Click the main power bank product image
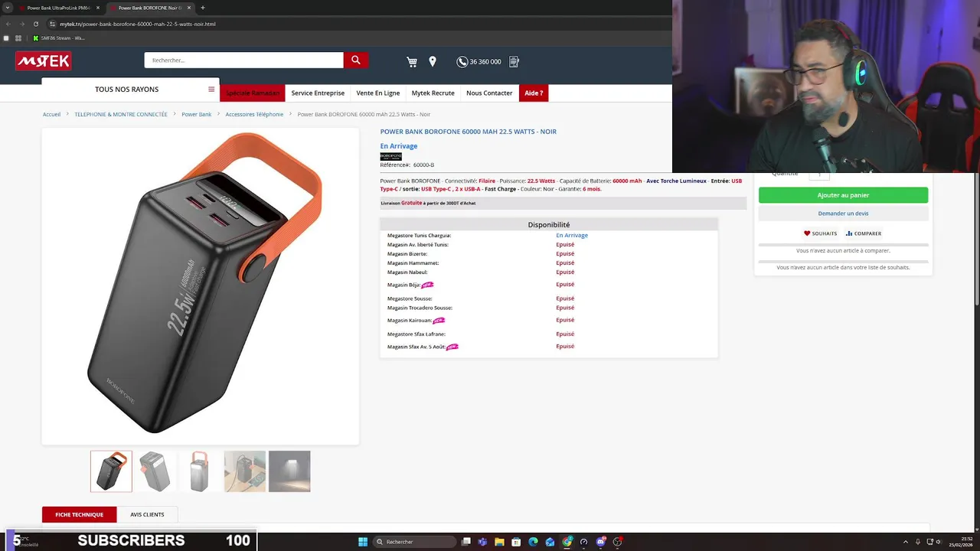980x551 pixels. point(201,286)
